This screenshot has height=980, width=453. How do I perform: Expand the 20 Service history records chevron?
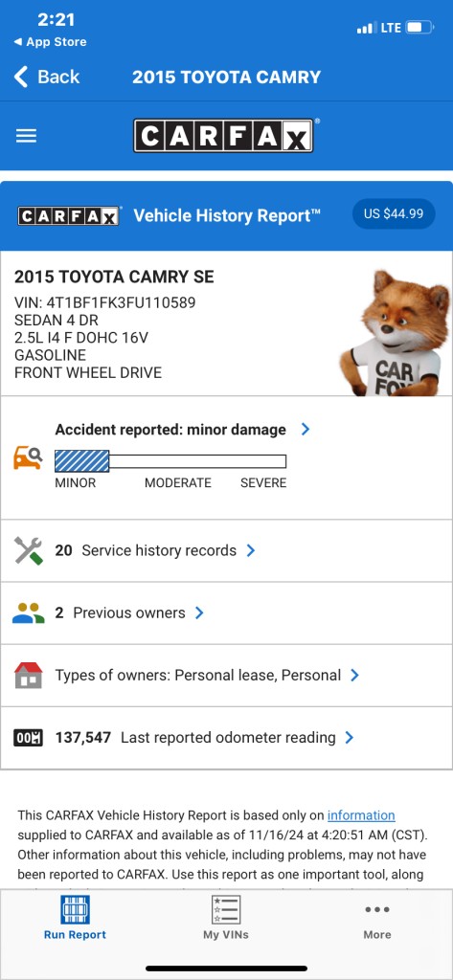coord(251,550)
